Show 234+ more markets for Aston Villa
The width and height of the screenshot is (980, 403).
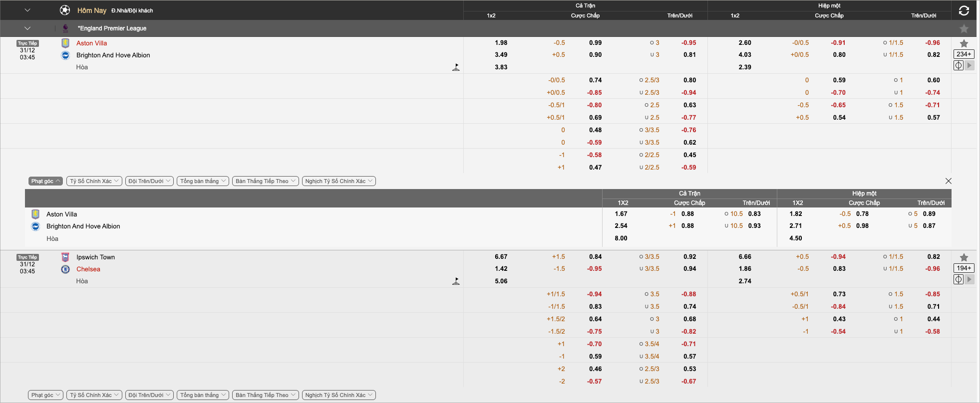[x=964, y=54]
